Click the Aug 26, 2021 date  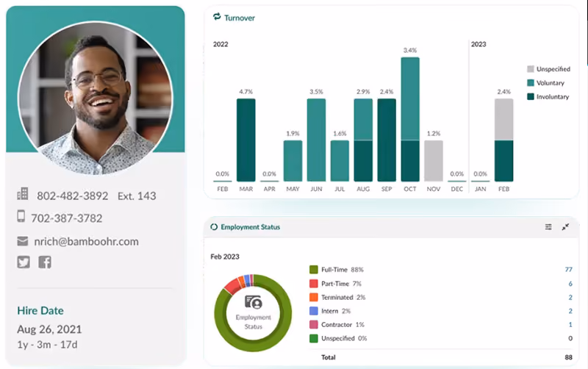(x=49, y=329)
